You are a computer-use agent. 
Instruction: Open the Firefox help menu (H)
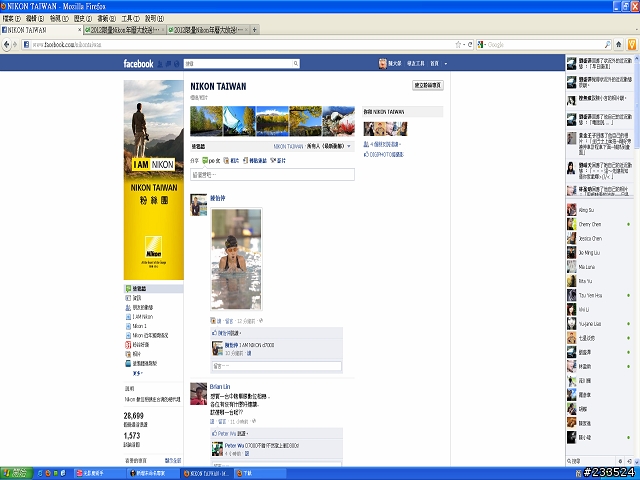tap(155, 19)
